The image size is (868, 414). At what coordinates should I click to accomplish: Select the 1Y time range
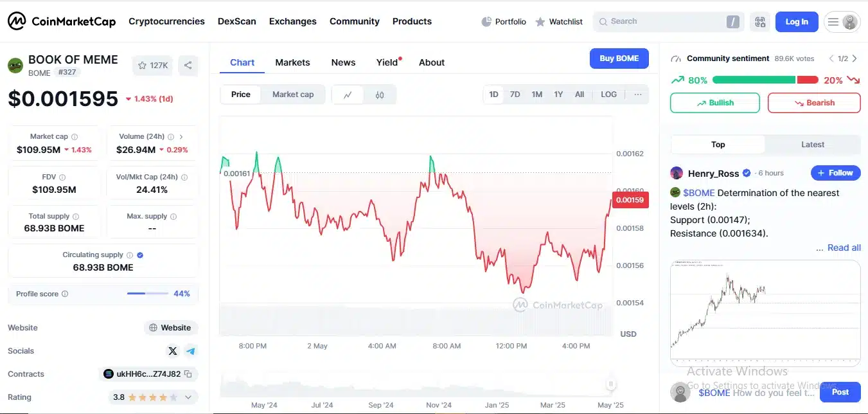558,94
